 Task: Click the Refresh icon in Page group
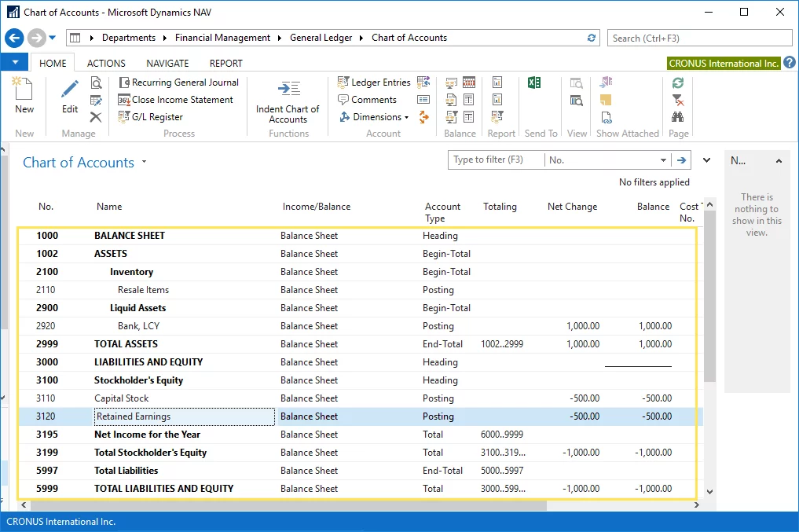pos(677,83)
